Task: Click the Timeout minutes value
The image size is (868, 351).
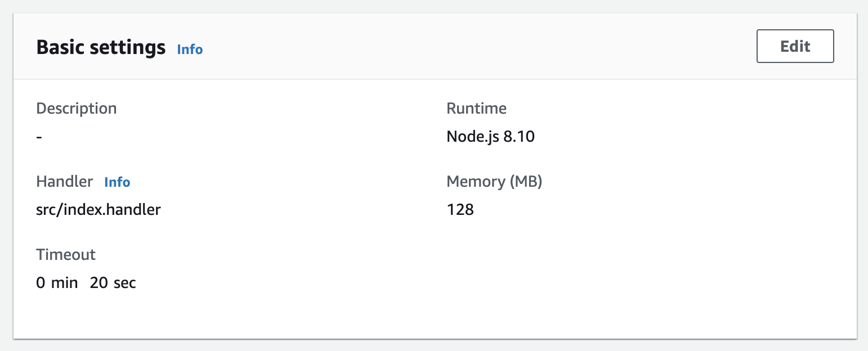Action: 57,282
